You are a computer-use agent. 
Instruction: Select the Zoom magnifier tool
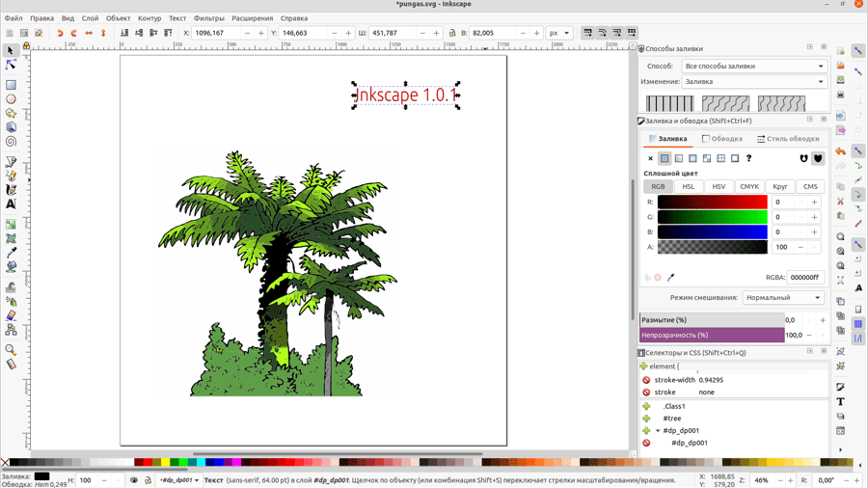point(11,350)
